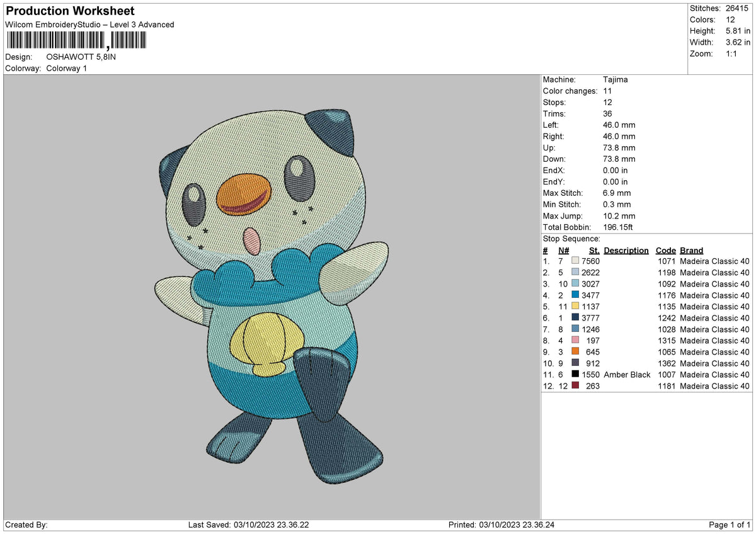Select the orange swatch for code 1065
Image resolution: width=756 pixels, height=534 pixels.
575,352
